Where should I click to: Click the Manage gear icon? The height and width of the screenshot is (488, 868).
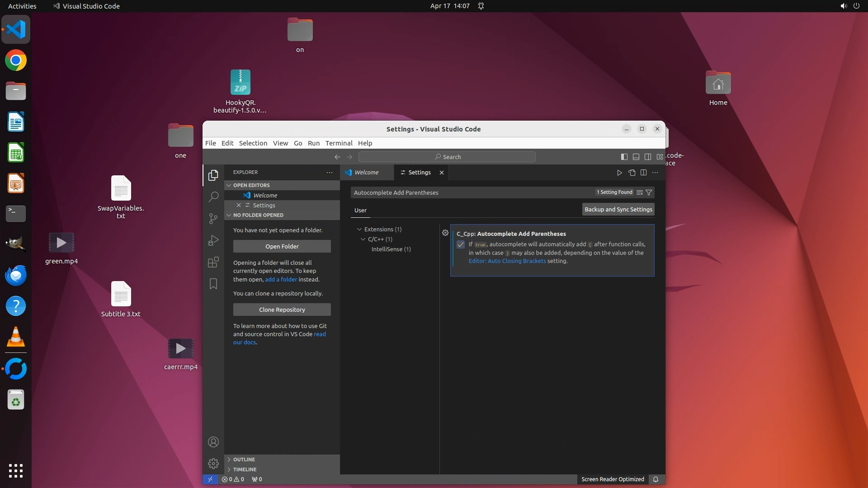pos(213,464)
